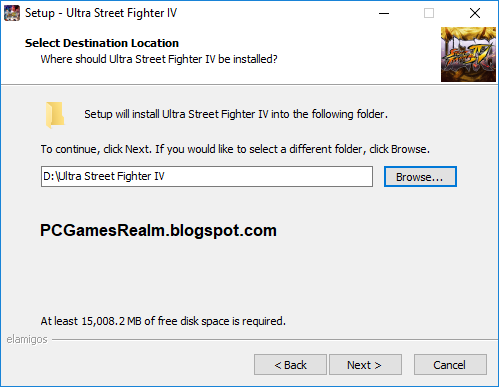The width and height of the screenshot is (499, 387).
Task: Click the Select Destination Location heading
Action: tap(102, 43)
